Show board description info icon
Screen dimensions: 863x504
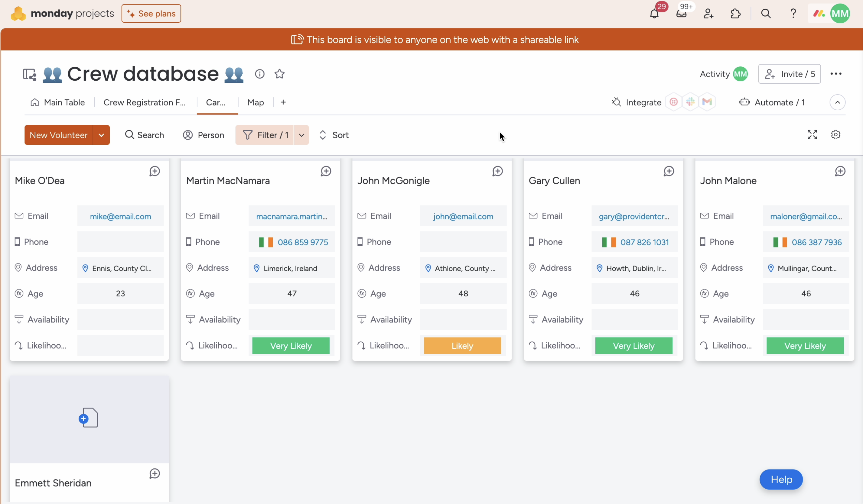point(259,74)
